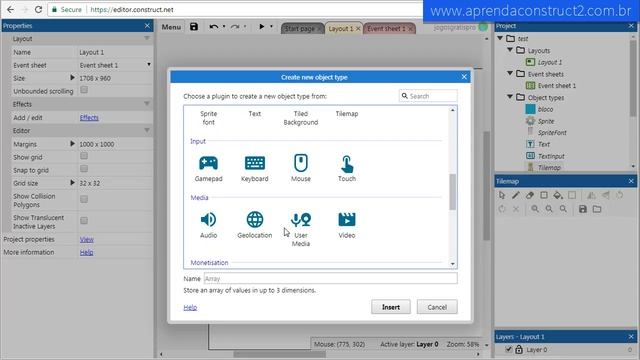Enable the Show grid checkbox

point(84,156)
